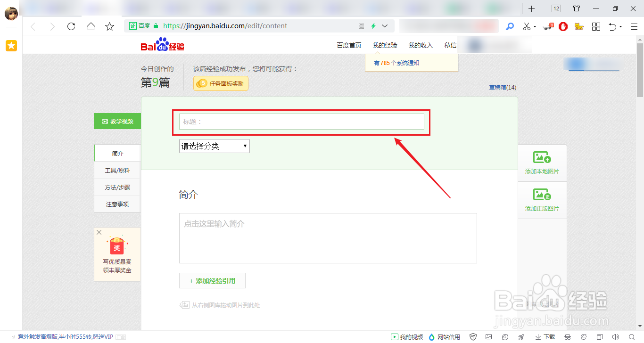
Task: Open the 请选择分类 category dropdown
Action: 214,146
